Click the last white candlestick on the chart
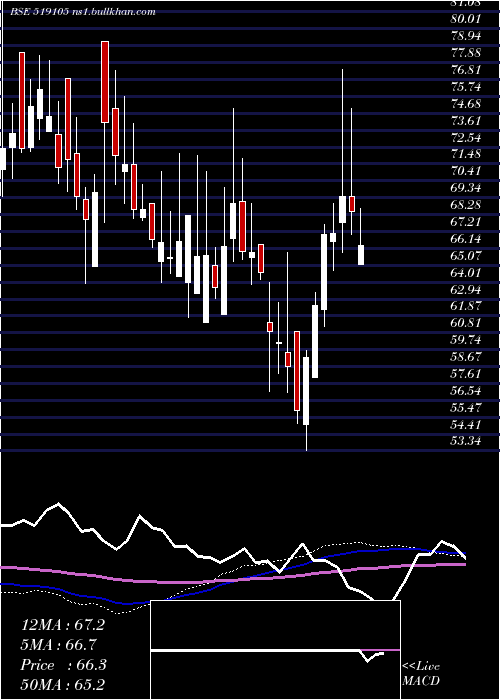The width and height of the screenshot is (500, 700). pos(361,255)
